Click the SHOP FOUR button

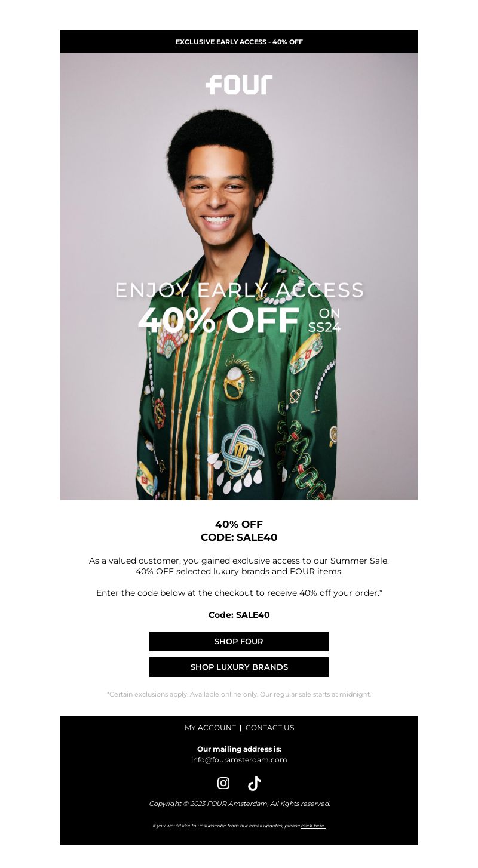pyautogui.click(x=239, y=641)
